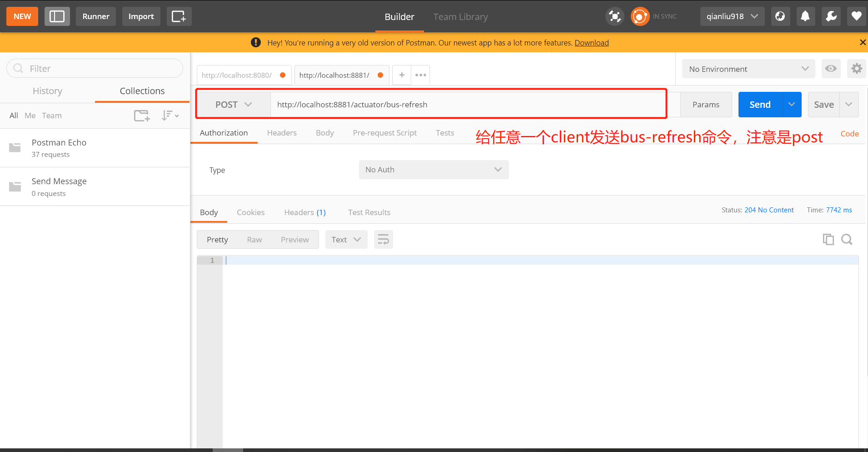Screen dimensions: 868x452
Task: Click the NEW button
Action: [22, 16]
